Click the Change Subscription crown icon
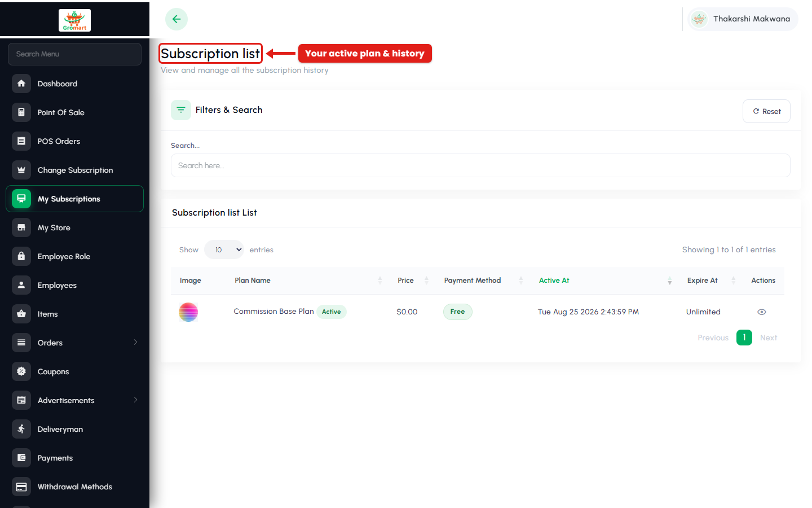 [21, 170]
